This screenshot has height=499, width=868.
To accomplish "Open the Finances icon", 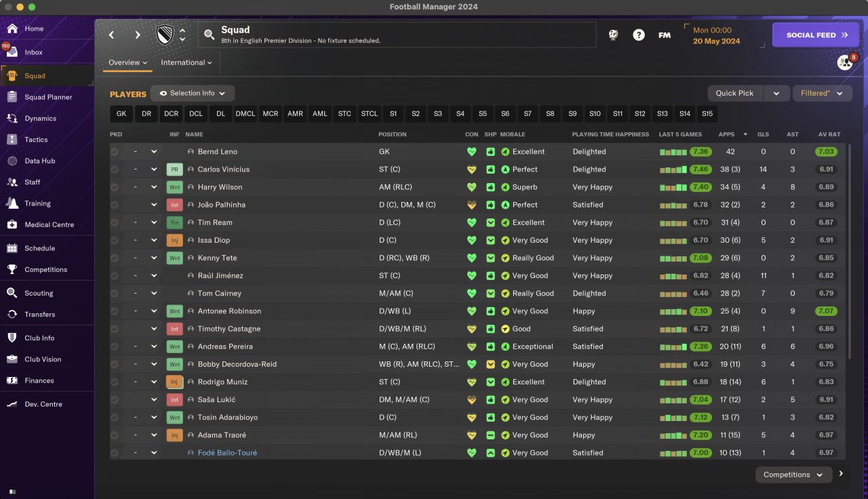I will click(x=12, y=380).
